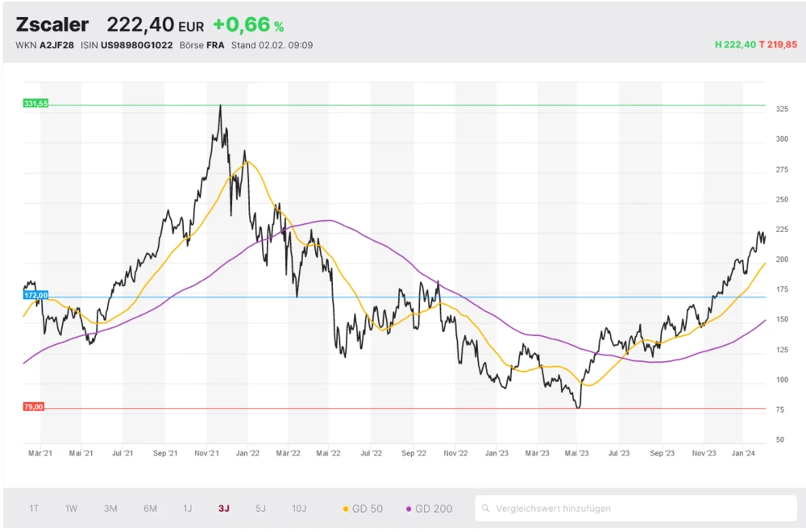Switch chart to 1W range
This screenshot has width=806, height=532.
pyautogui.click(x=72, y=509)
